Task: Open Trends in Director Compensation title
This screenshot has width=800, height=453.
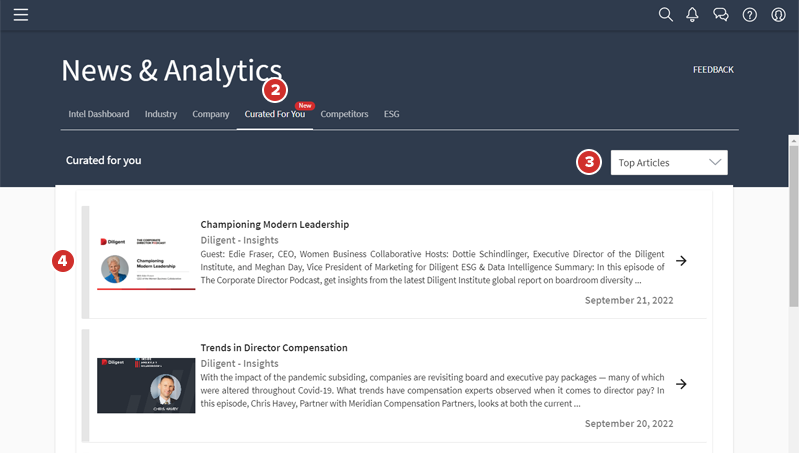Action: point(274,348)
